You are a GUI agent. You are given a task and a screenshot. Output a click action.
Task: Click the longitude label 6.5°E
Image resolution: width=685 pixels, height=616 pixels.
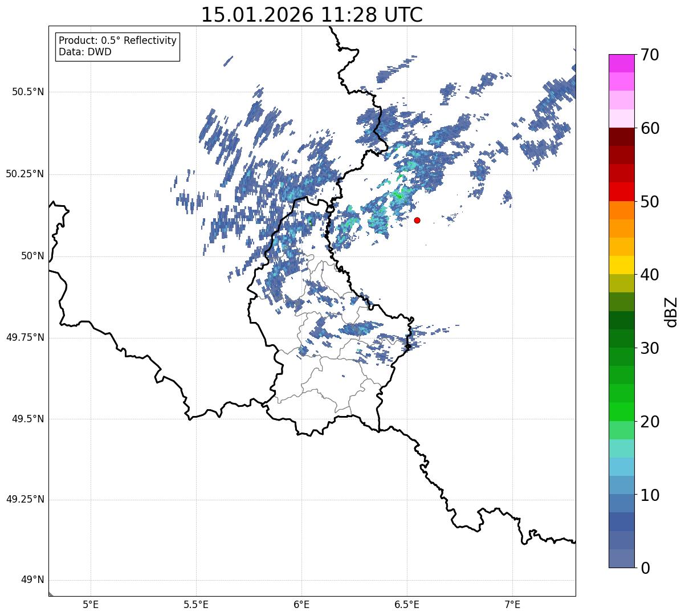[407, 605]
